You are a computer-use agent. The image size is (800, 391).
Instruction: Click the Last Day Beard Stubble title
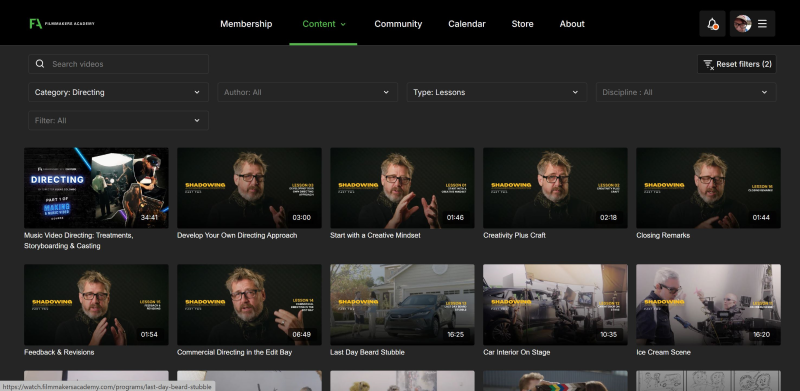pyautogui.click(x=367, y=352)
